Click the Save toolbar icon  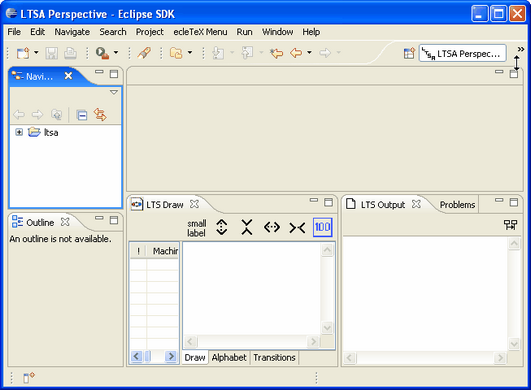(51, 53)
